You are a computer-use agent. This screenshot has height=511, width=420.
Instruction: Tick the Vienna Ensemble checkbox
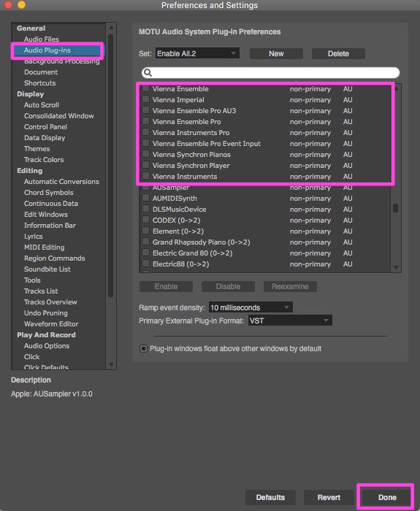146,88
